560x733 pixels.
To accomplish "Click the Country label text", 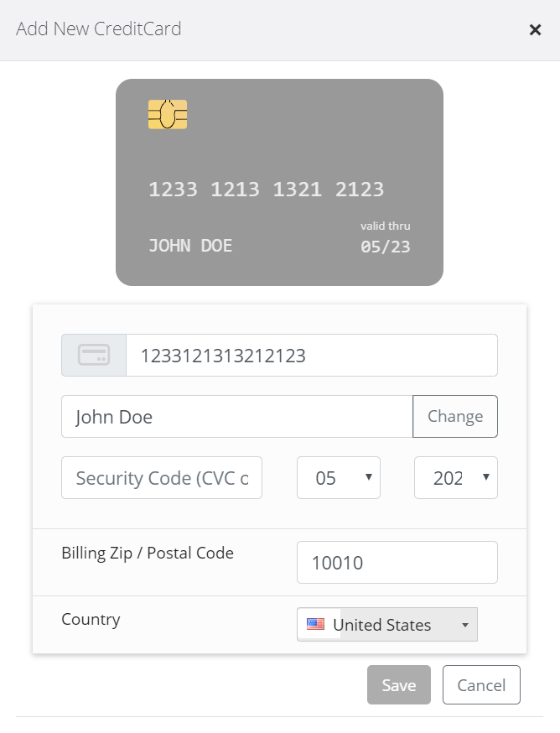I will click(91, 620).
